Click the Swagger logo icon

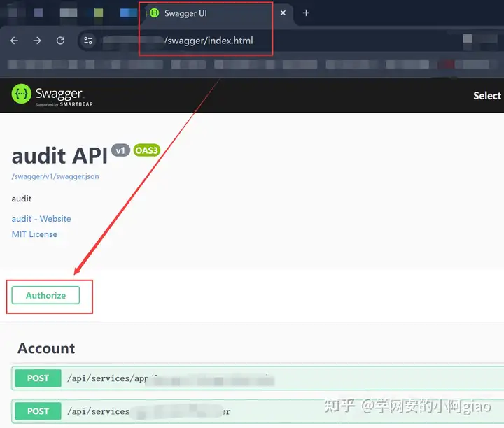[x=21, y=94]
